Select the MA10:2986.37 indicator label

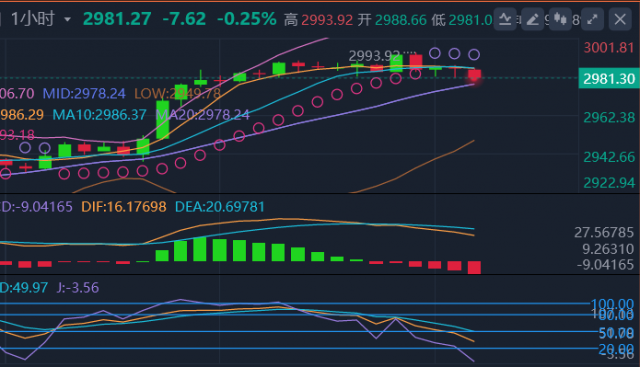point(99,115)
